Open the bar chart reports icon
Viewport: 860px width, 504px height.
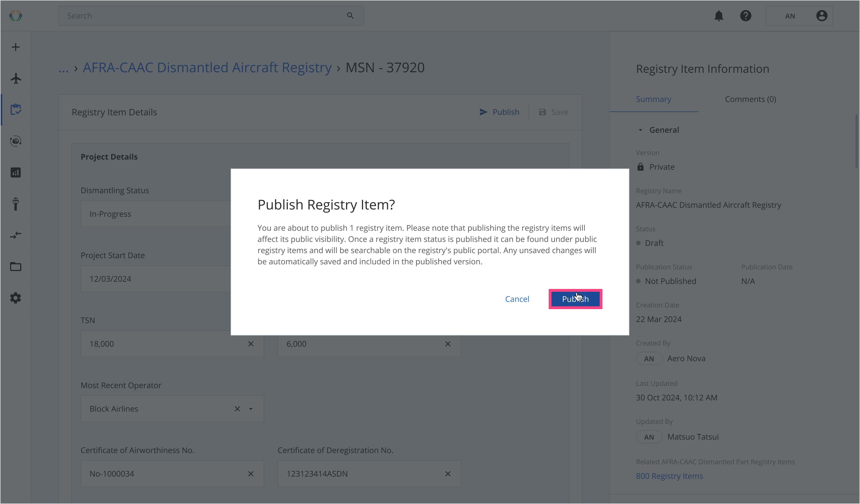pyautogui.click(x=16, y=172)
